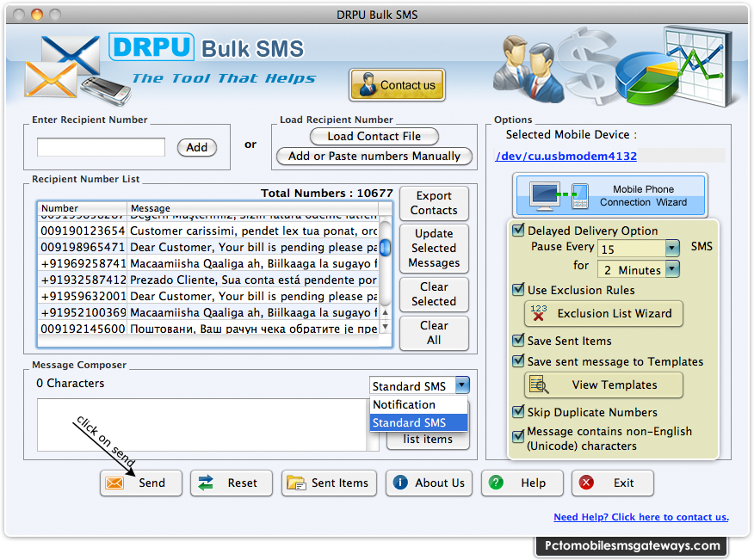Click the Number column header

[x=82, y=208]
